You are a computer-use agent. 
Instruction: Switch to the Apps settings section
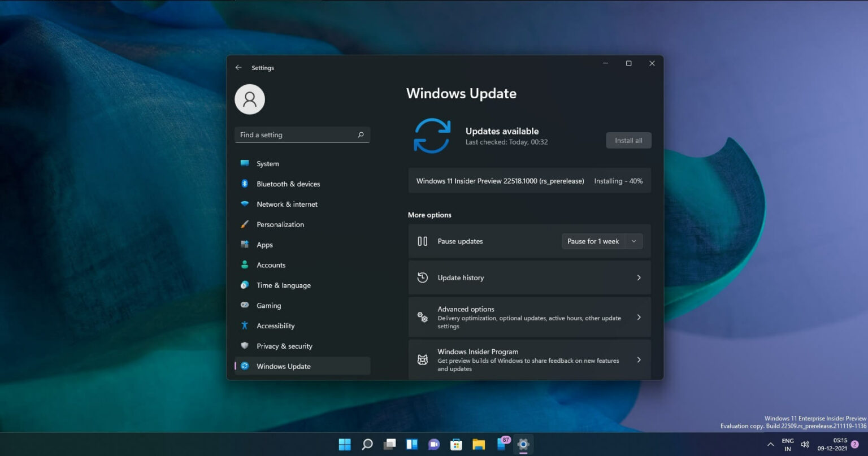point(264,245)
